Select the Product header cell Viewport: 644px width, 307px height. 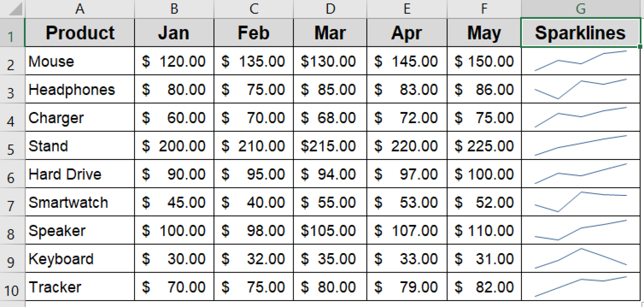(x=80, y=33)
